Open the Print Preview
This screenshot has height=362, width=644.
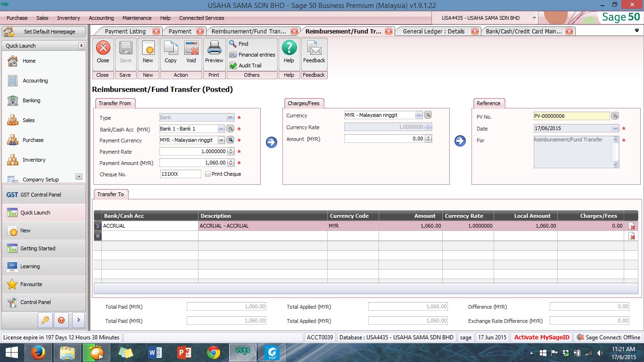pos(214,52)
